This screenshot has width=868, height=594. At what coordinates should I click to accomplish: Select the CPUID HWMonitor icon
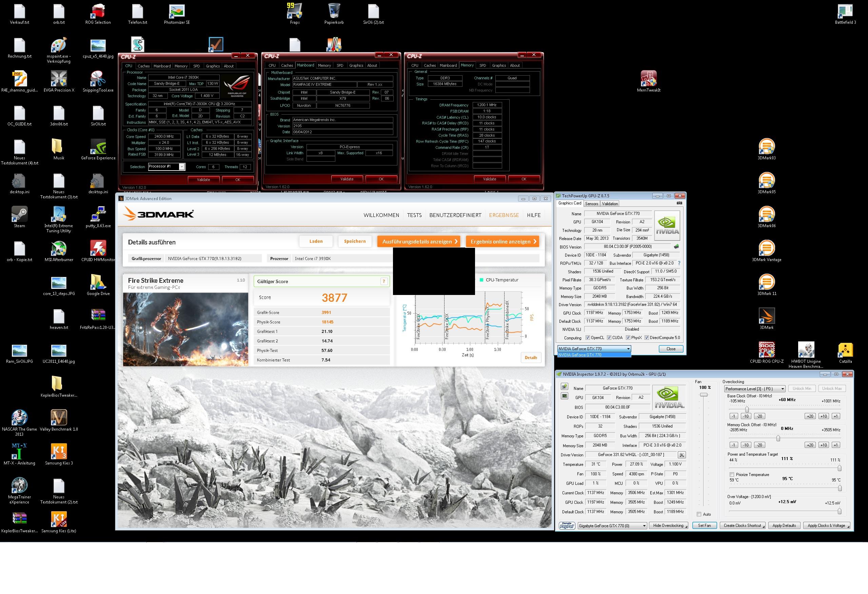pos(98,251)
